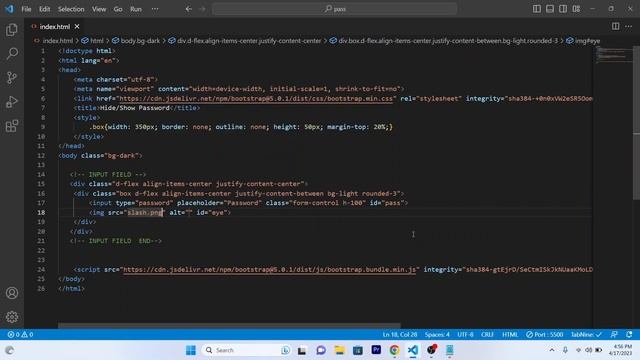Image resolution: width=640 pixels, height=360 pixels.
Task: Open the Explorer view in activity bar
Action: [12, 30]
